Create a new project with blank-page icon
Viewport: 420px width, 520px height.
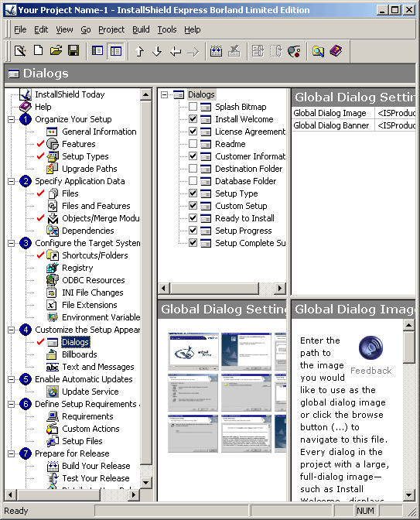pos(39,51)
